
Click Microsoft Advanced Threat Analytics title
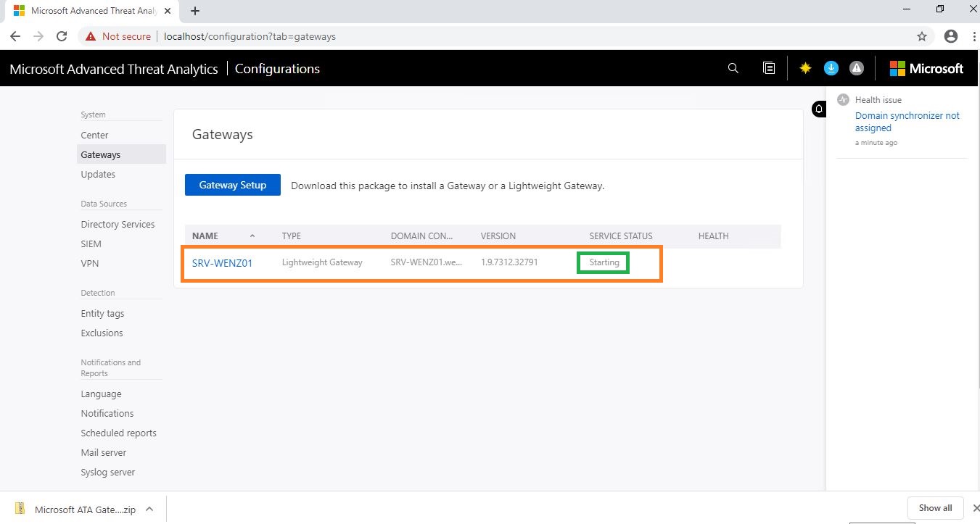click(114, 69)
